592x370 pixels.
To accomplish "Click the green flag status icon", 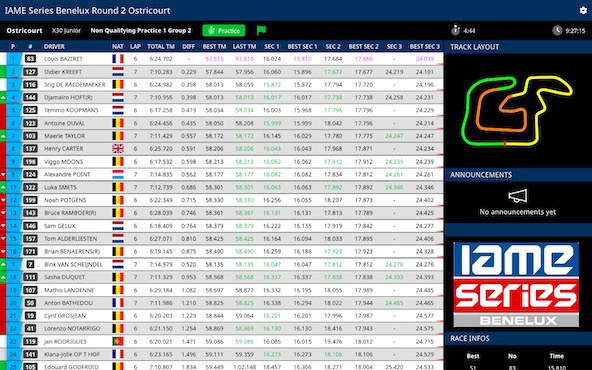I will pos(261,30).
